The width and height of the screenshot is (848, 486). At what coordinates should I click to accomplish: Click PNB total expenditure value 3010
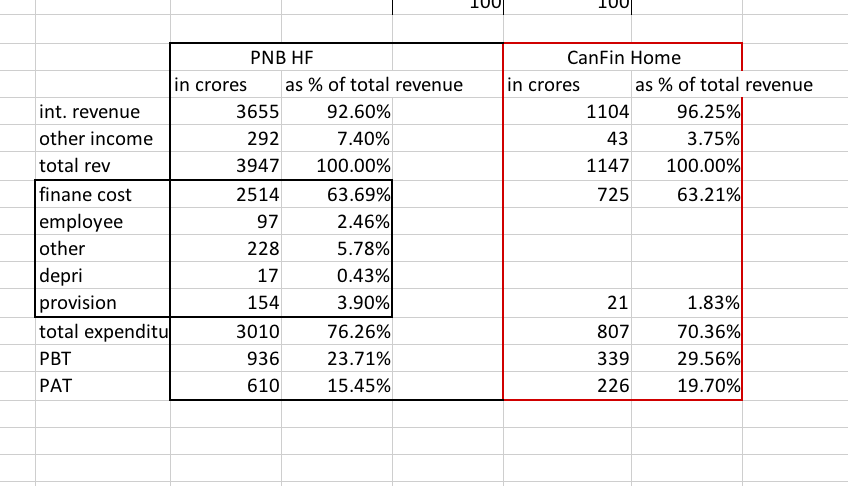(226, 330)
